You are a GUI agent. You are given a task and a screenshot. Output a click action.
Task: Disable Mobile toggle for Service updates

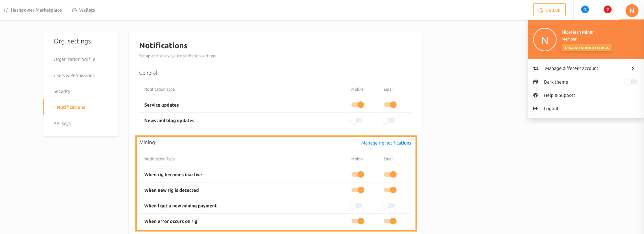(x=358, y=105)
